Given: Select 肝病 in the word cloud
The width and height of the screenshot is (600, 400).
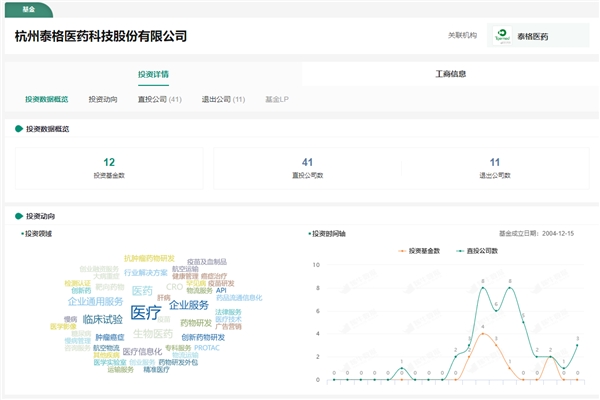Looking at the screenshot, I should 164,297.
